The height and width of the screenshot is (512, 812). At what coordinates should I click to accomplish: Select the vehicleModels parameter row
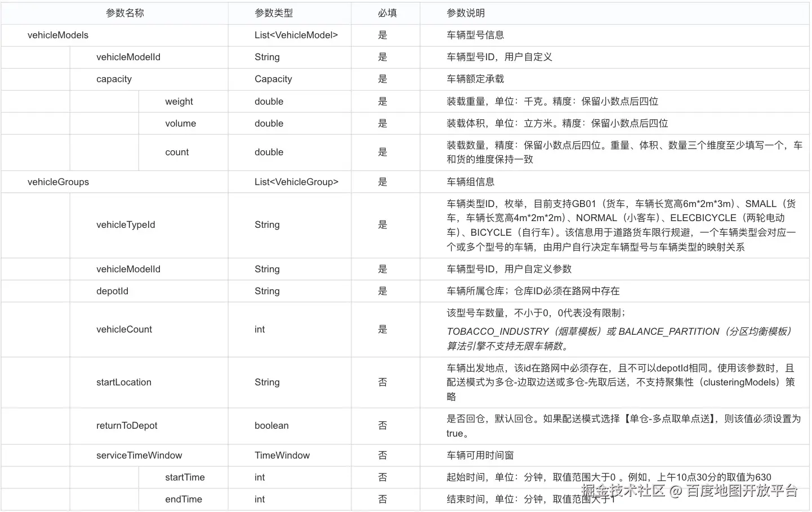(58, 35)
